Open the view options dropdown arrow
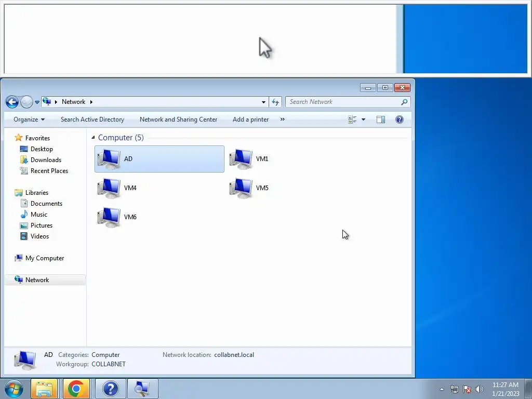Viewport: 532px width, 399px height. point(363,119)
